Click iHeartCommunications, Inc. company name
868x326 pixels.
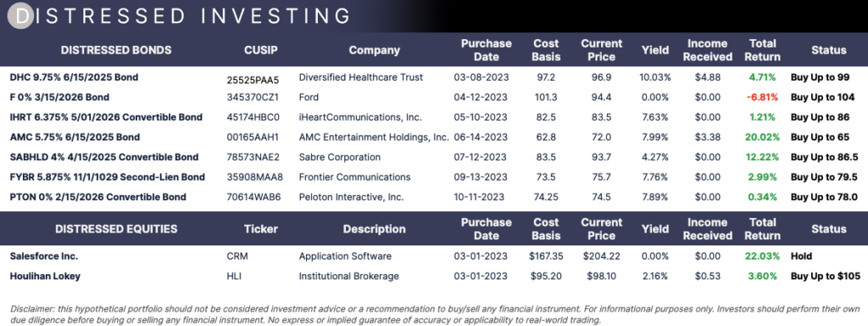(x=360, y=117)
